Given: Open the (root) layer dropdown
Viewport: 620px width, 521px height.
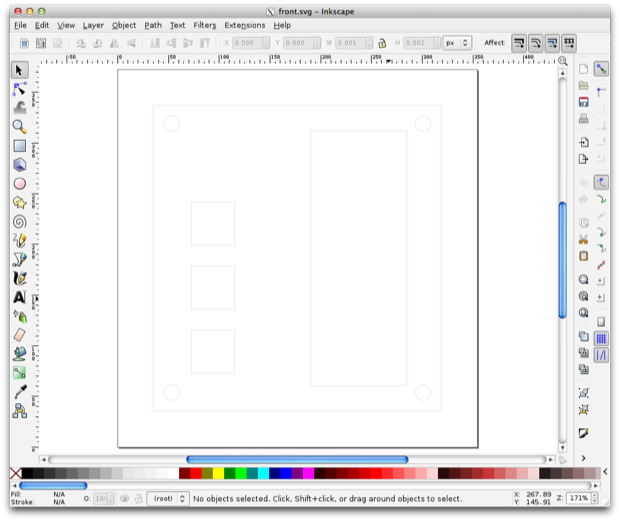Looking at the screenshot, I should (168, 498).
